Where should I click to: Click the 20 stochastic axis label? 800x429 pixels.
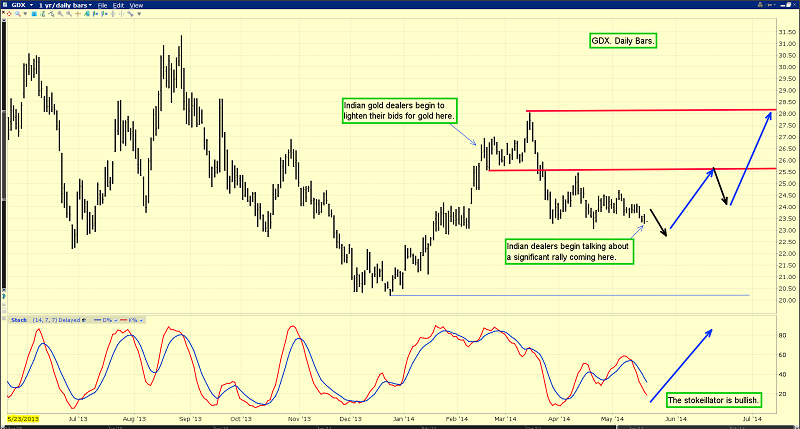click(x=782, y=394)
